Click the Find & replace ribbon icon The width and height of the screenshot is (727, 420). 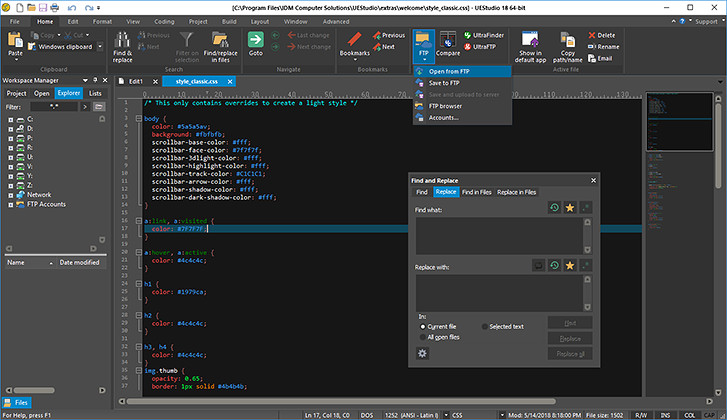click(x=122, y=42)
